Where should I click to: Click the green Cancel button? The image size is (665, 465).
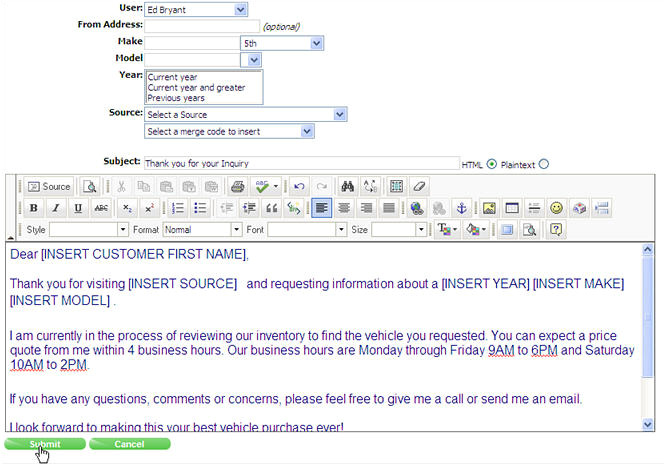click(x=129, y=444)
